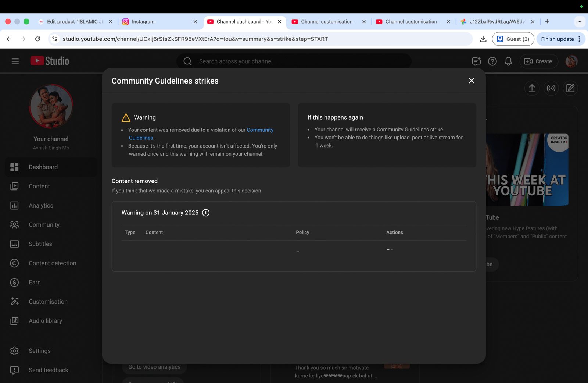588x383 pixels.
Task: Open the notifications bell
Action: [x=508, y=61]
